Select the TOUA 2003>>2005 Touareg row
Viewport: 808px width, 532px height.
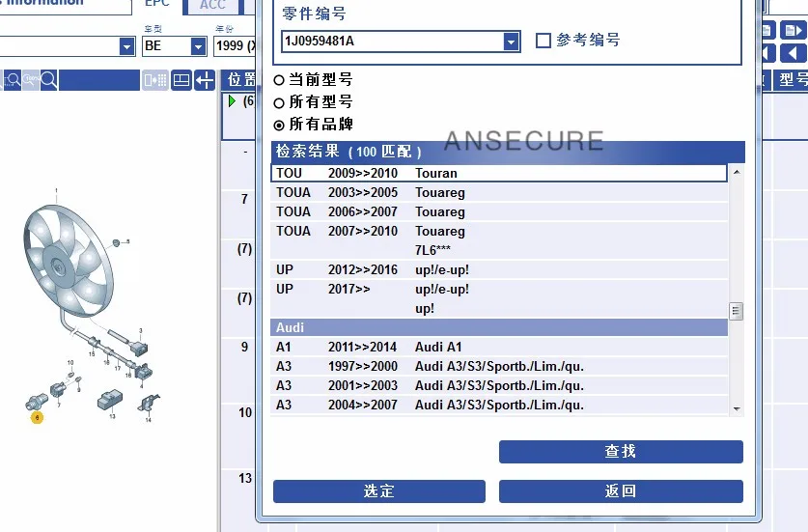[x=499, y=193]
